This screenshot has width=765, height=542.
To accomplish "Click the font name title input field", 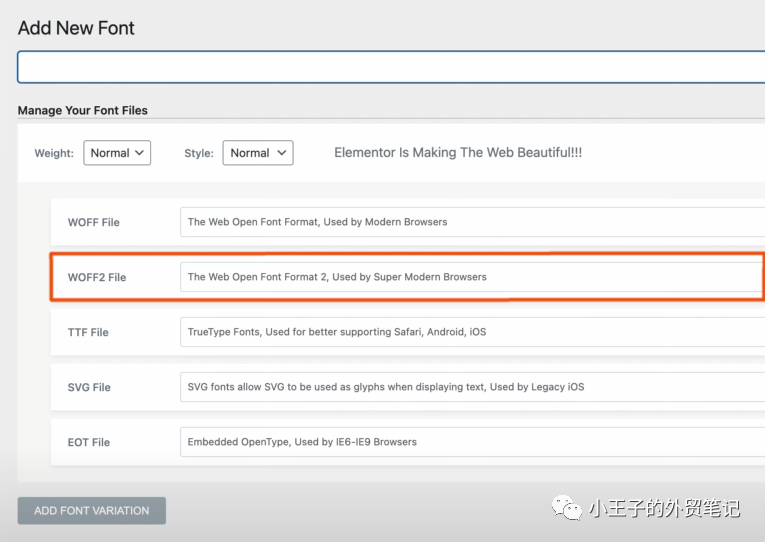I will tap(391, 67).
